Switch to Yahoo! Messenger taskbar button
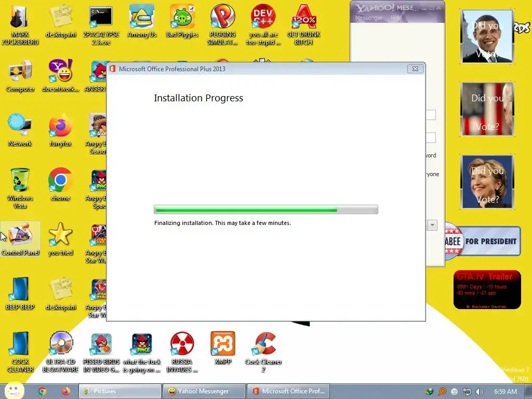 point(204,391)
